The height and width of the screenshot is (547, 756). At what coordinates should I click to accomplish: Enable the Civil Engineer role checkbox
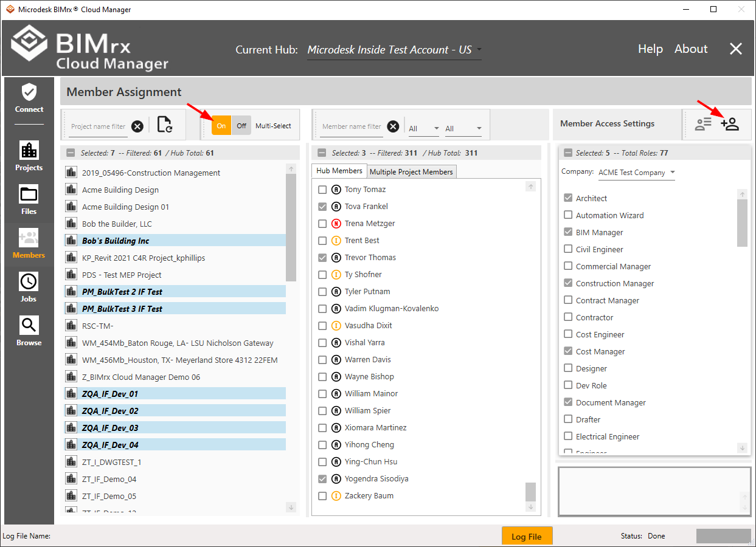[568, 249]
